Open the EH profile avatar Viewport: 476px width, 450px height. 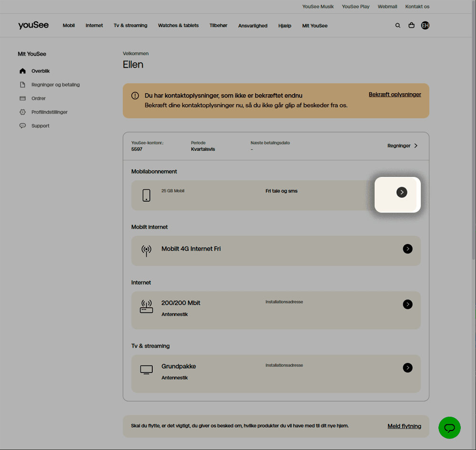425,26
